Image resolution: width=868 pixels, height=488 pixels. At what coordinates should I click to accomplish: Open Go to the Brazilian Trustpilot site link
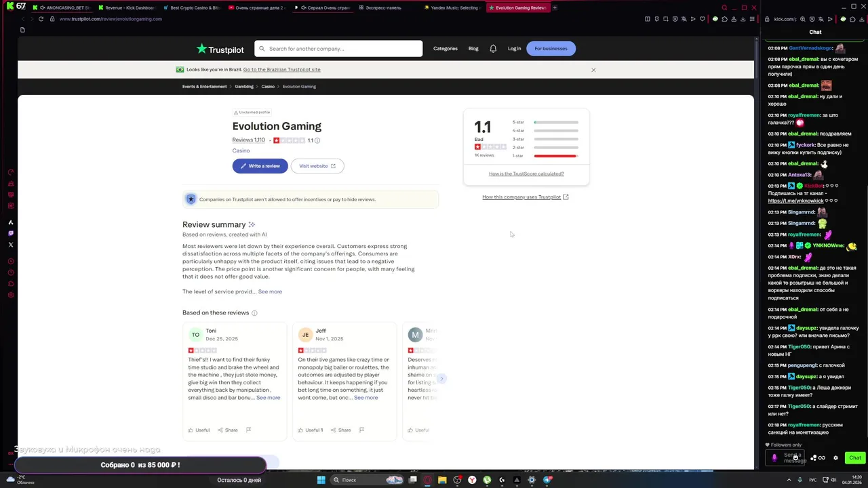(282, 69)
